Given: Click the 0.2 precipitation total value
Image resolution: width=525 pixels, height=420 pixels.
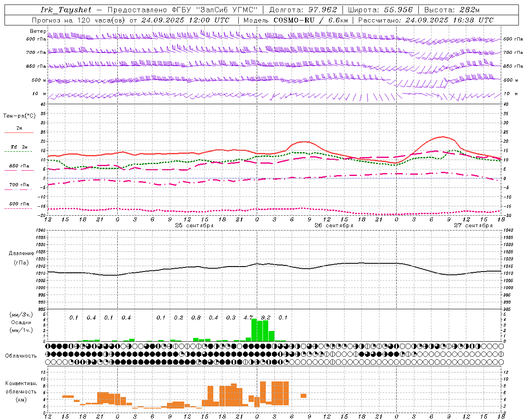Looking at the screenshot, I should pyautogui.click(x=178, y=317).
